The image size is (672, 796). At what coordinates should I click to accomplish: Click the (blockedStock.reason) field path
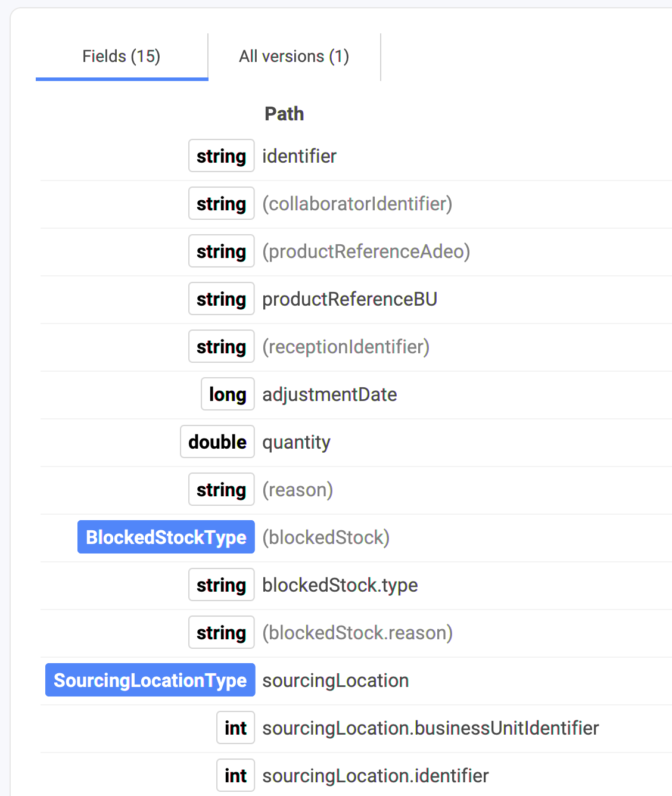coord(357,633)
